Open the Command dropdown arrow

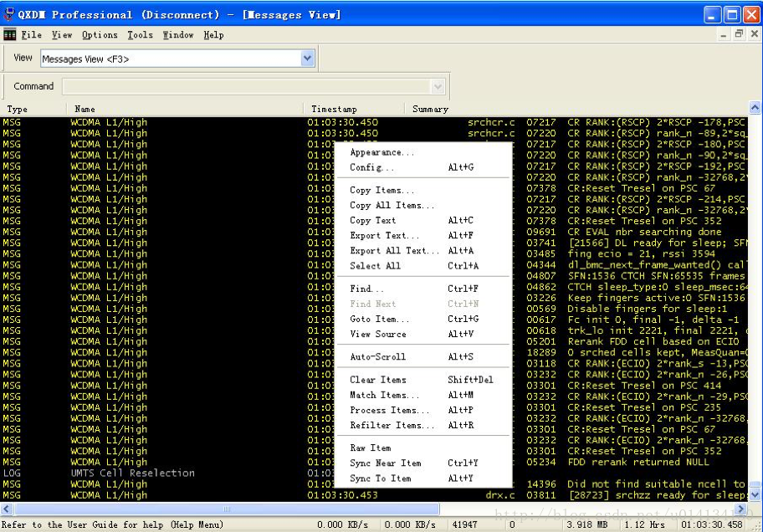click(x=438, y=87)
